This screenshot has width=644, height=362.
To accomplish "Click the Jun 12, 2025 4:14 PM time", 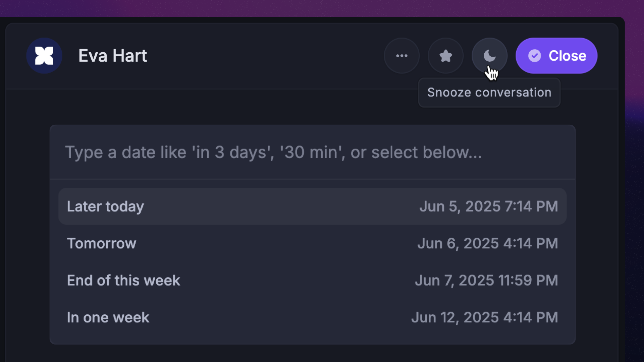I will click(484, 317).
